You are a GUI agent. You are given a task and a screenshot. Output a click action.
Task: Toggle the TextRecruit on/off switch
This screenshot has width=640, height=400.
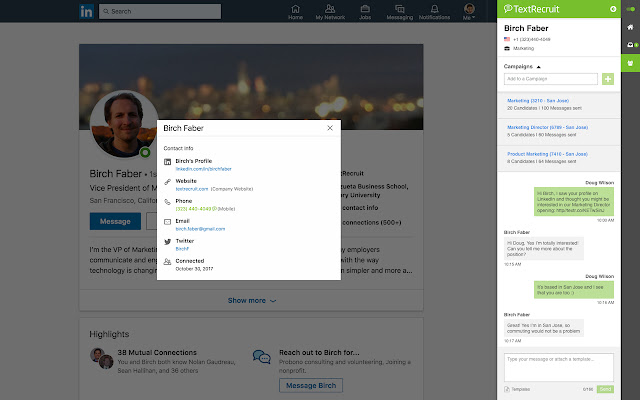pyautogui.click(x=631, y=9)
